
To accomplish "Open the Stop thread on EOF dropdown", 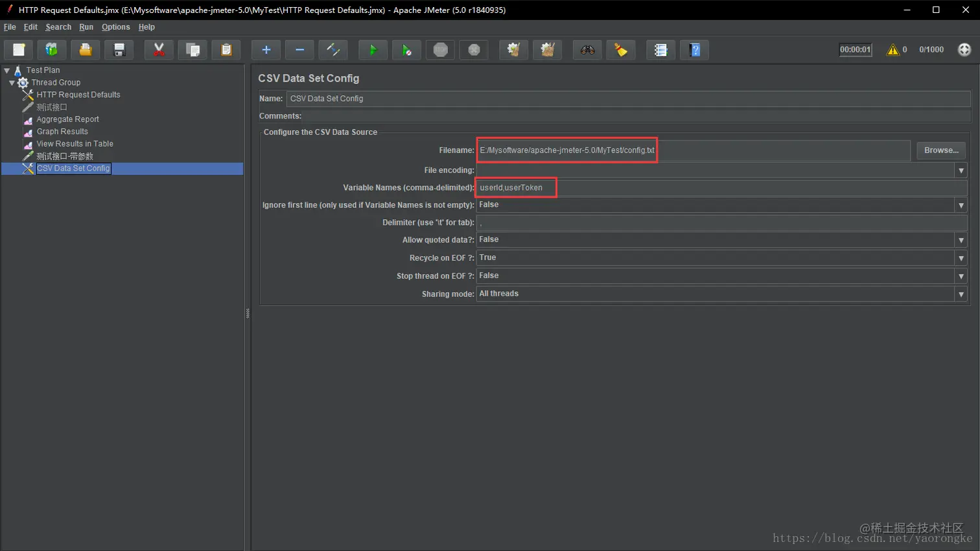I will pos(961,276).
